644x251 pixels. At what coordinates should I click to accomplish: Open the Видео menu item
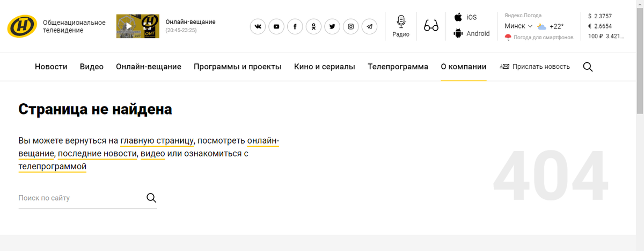click(x=92, y=67)
